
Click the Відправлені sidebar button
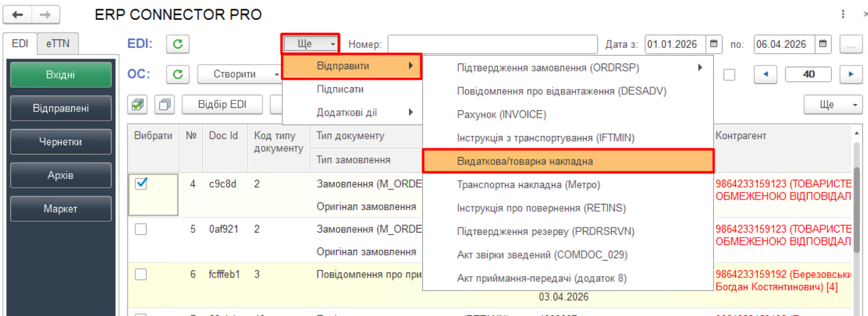[60, 108]
